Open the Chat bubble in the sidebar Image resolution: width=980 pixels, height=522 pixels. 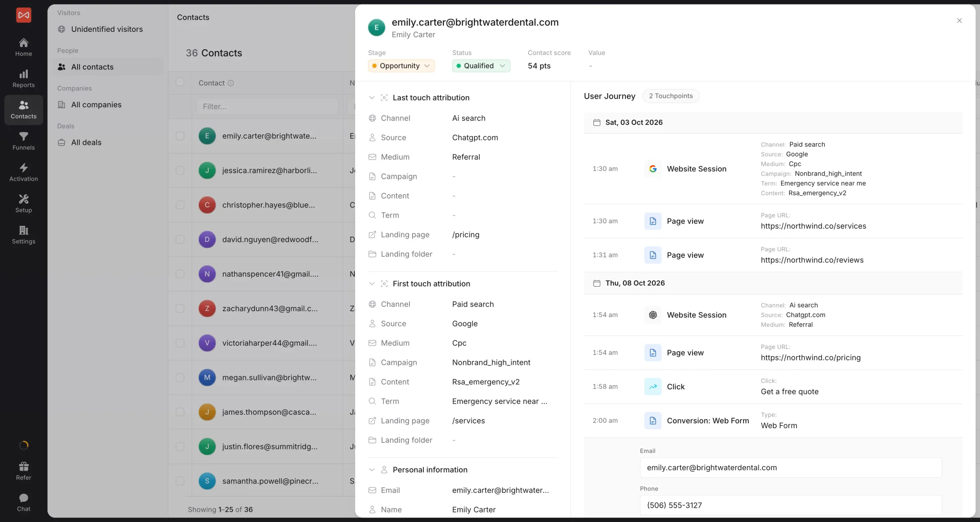24,503
